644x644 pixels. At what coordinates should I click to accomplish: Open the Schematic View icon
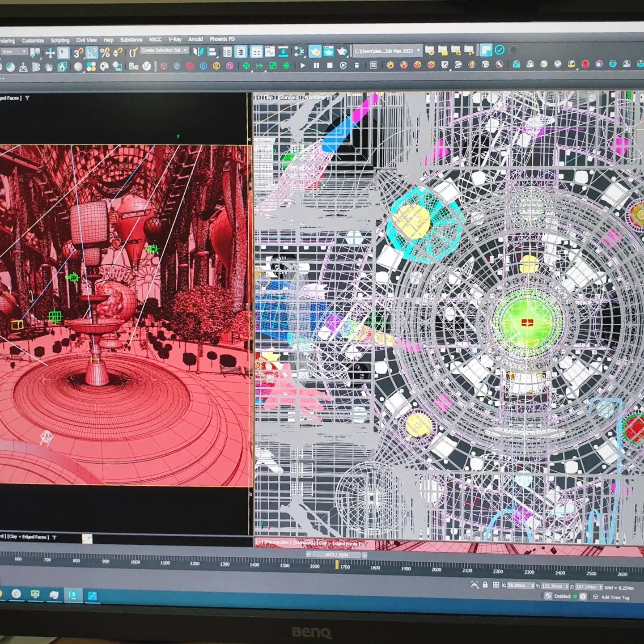(299, 52)
